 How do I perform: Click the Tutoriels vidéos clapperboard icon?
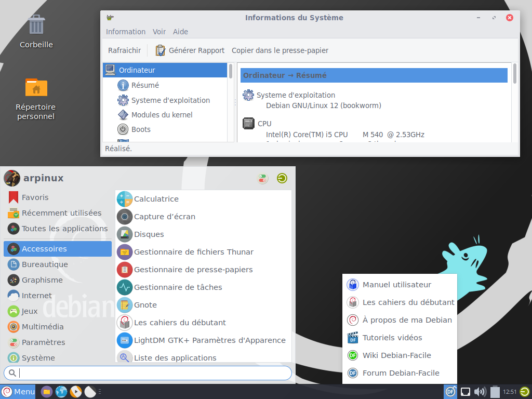(353, 338)
